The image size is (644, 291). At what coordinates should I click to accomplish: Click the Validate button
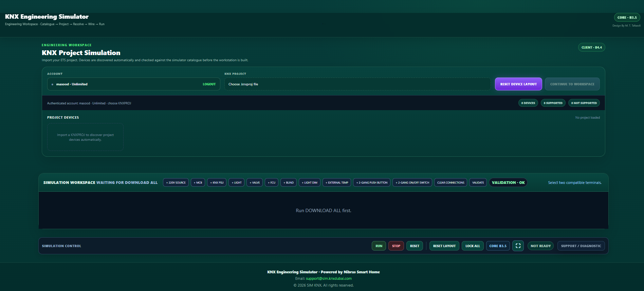click(478, 183)
